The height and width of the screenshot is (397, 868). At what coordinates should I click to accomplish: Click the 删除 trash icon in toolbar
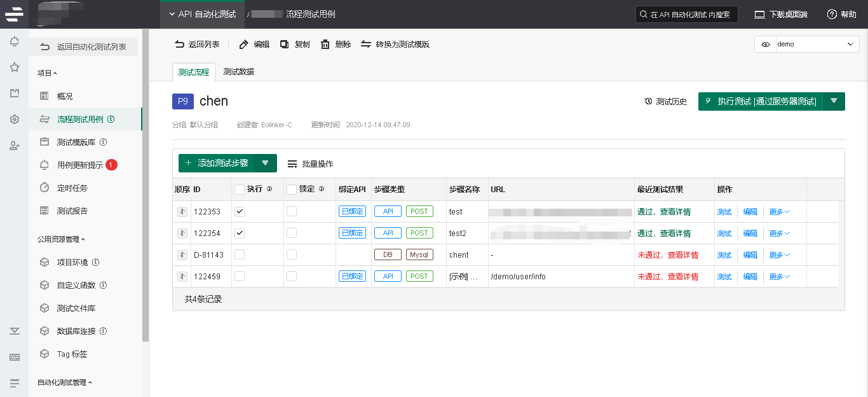(x=325, y=45)
